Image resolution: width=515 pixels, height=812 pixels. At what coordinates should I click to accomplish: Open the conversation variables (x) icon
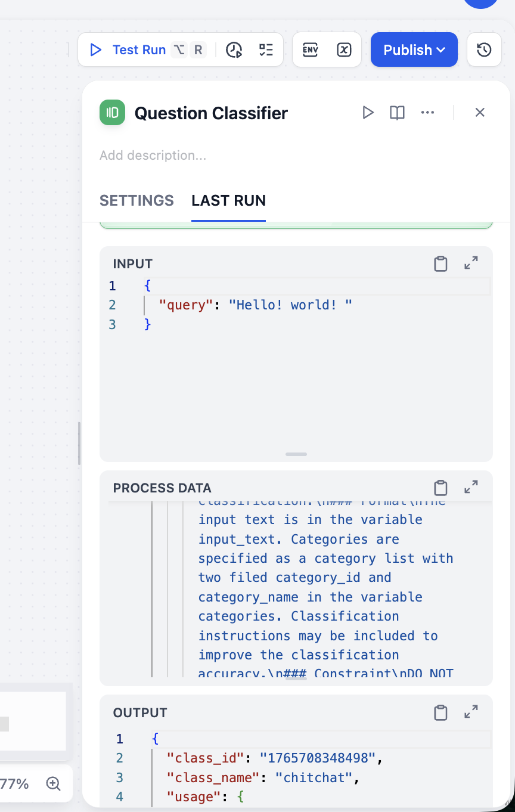pyautogui.click(x=344, y=49)
